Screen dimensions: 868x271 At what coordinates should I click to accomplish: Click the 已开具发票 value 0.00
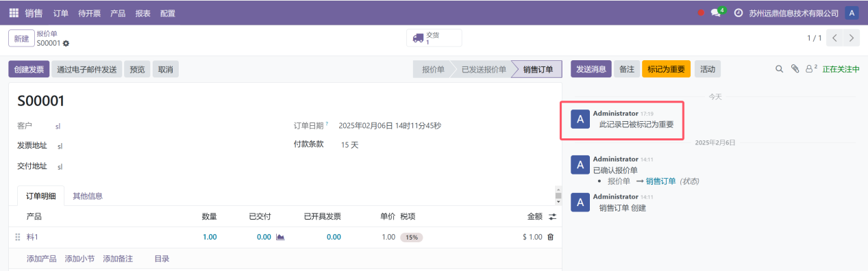[x=334, y=237]
